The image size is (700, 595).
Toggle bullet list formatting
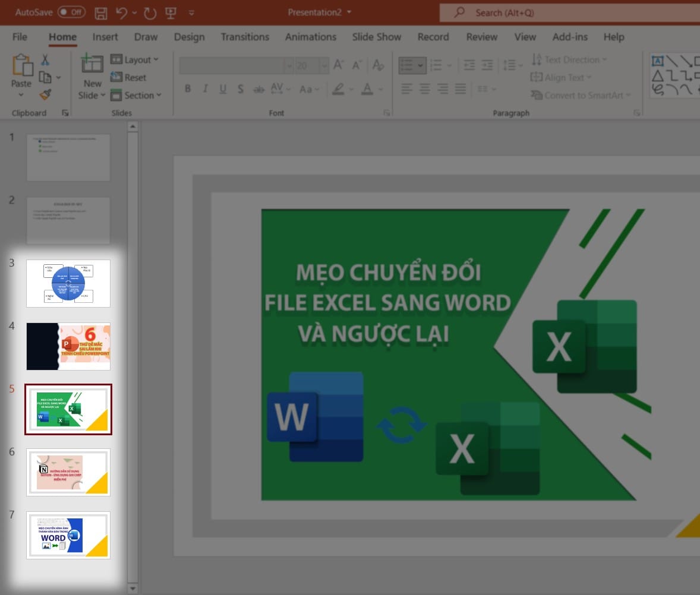pos(406,65)
